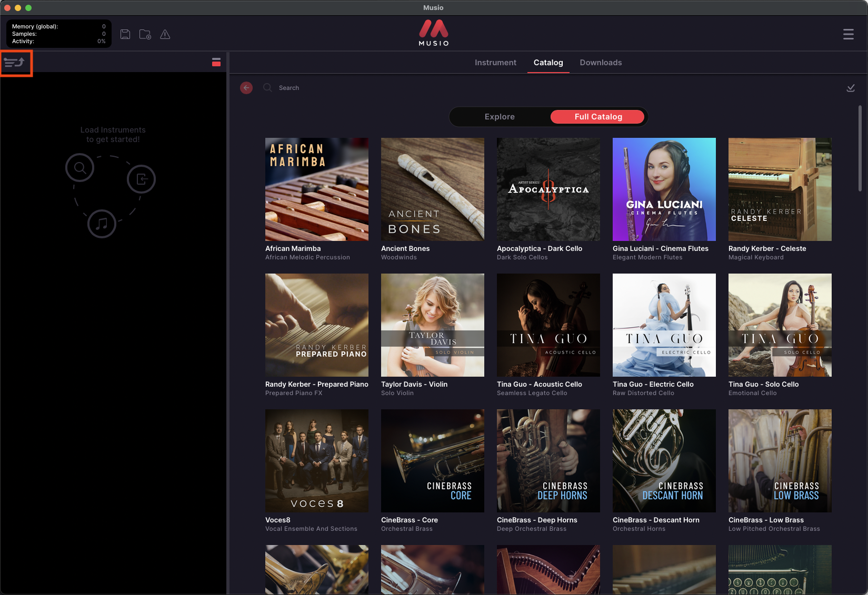Click the circular search icon in empty rack
This screenshot has width=868, height=595.
(x=80, y=168)
